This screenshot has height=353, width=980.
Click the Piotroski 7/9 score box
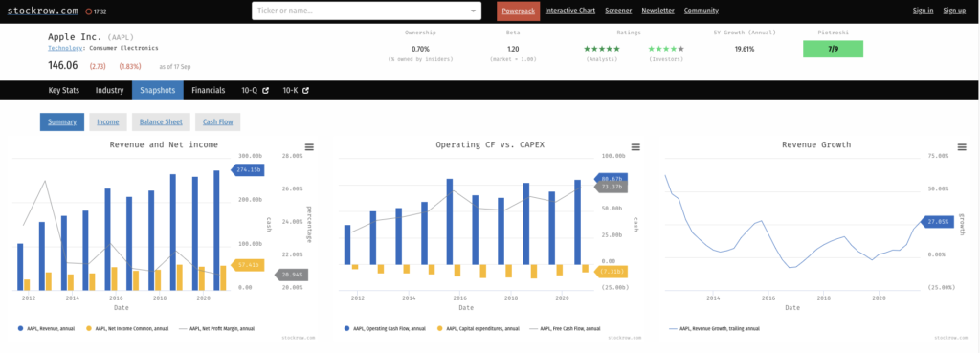(x=833, y=49)
